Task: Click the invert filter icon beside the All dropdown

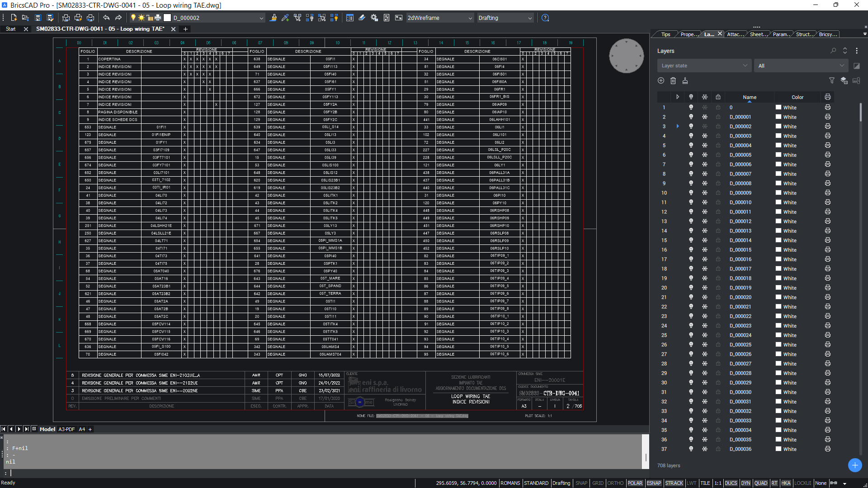Action: 857,66
